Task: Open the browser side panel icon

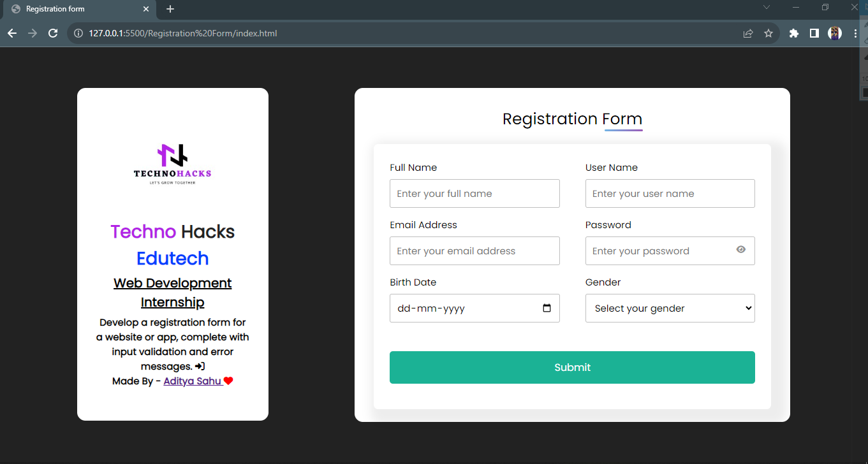Action: coord(814,33)
